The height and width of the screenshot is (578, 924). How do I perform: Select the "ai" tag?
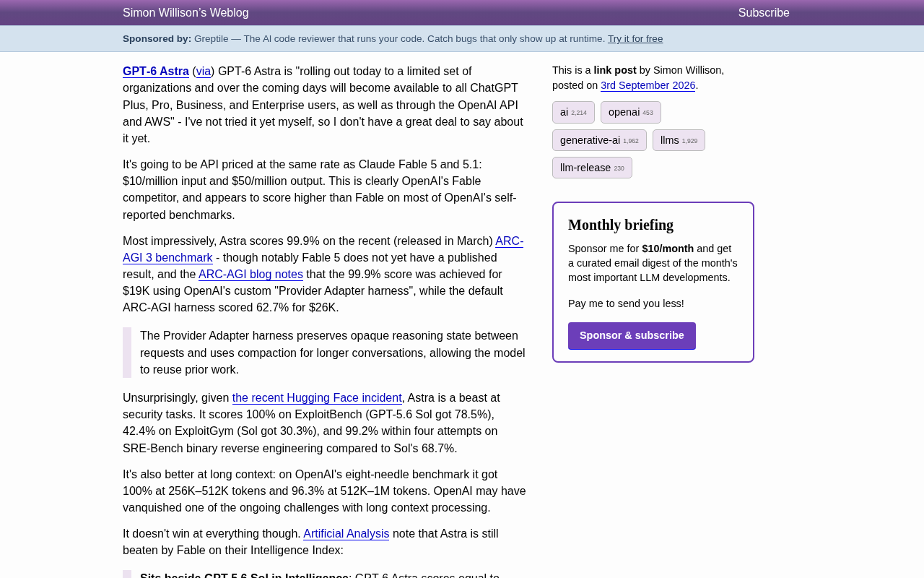tap(573, 112)
